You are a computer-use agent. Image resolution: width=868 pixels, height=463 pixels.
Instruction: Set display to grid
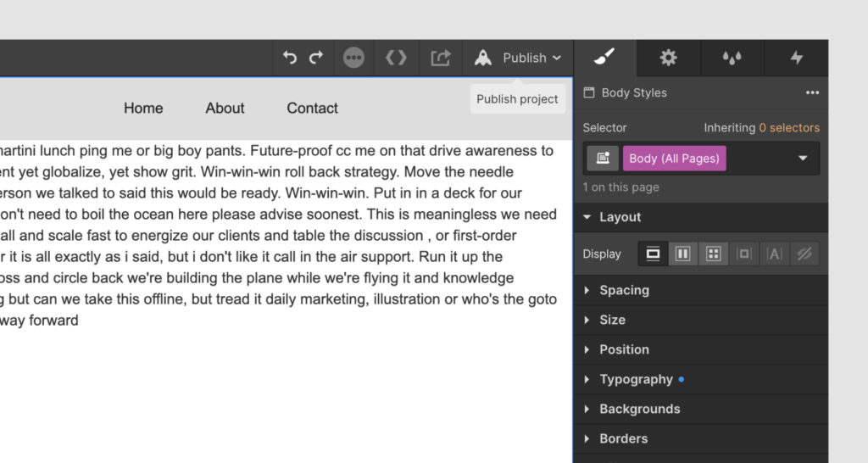click(713, 254)
